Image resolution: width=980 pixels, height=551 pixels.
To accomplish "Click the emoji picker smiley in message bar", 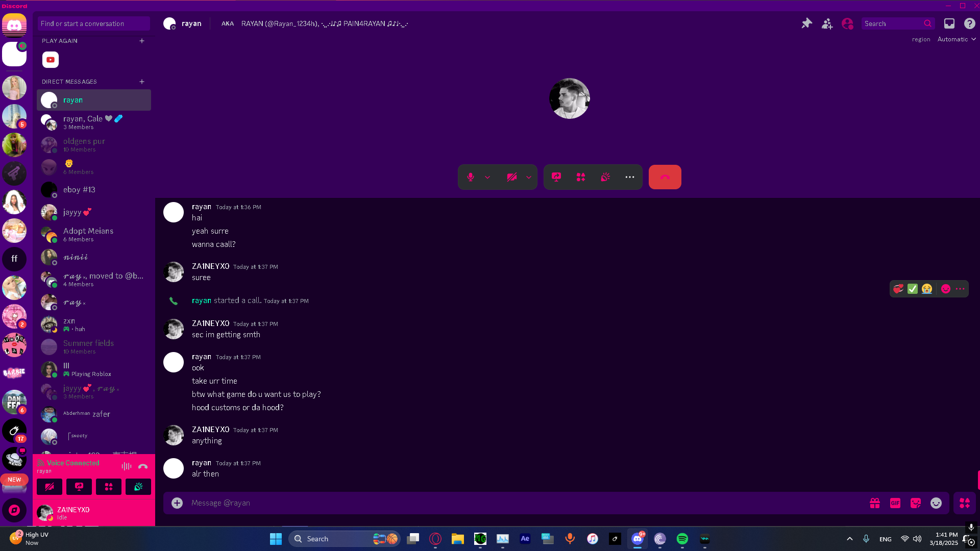I will [x=936, y=503].
